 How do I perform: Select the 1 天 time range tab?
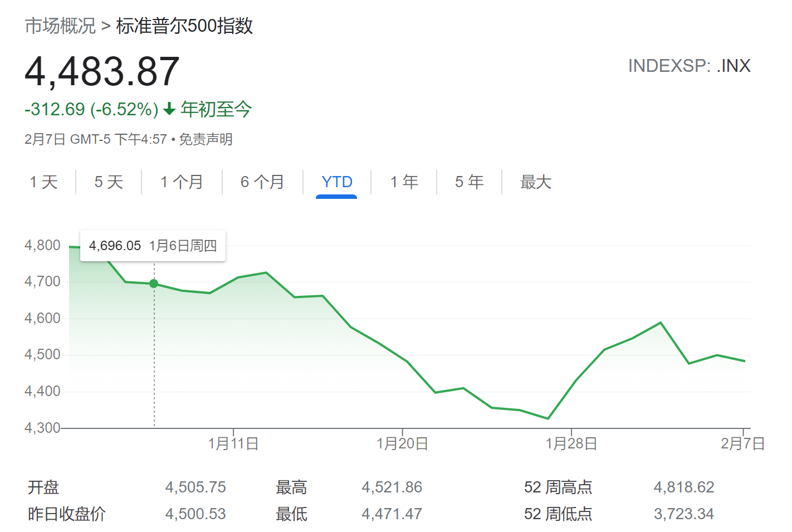43,182
